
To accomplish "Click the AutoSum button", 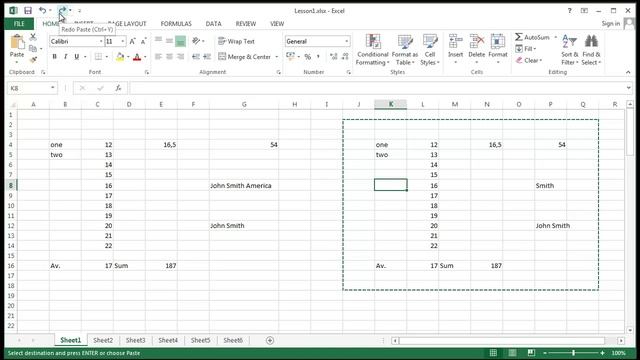I will pos(532,37).
